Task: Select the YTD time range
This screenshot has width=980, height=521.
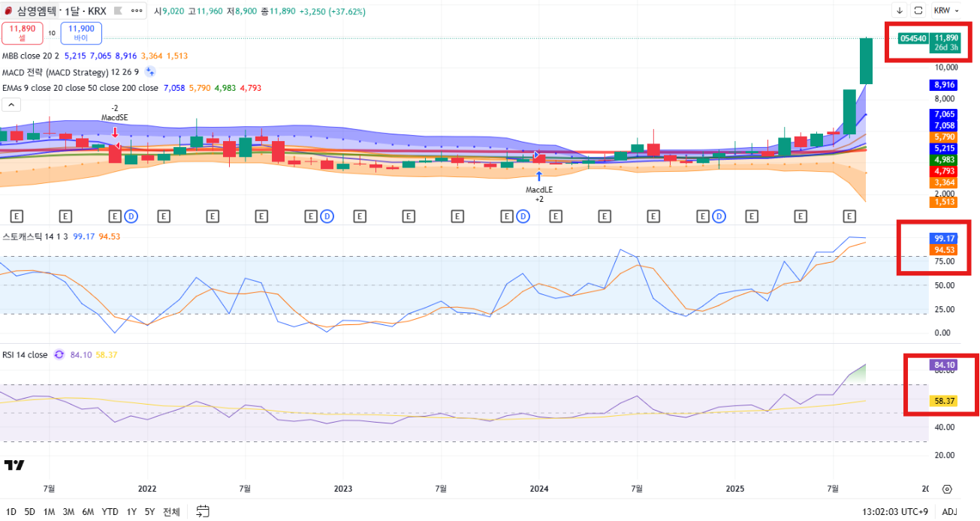Action: 110,512
